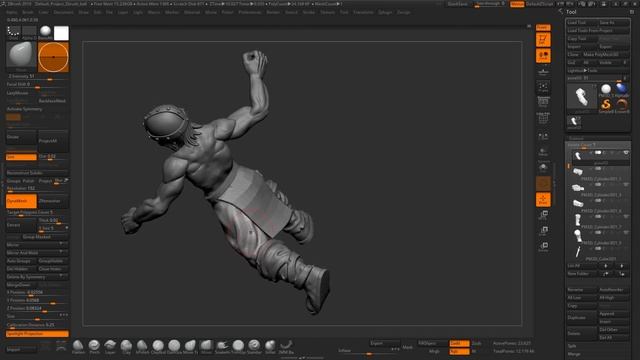
Task: Select the hPolish brush
Action: tap(142, 347)
